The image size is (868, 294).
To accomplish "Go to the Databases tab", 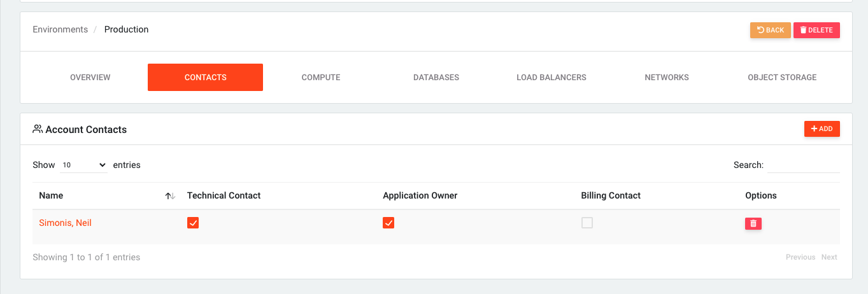I will pos(436,78).
